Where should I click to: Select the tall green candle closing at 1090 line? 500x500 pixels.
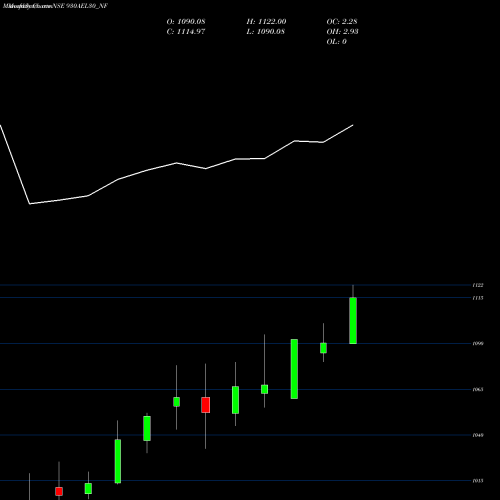click(294, 369)
